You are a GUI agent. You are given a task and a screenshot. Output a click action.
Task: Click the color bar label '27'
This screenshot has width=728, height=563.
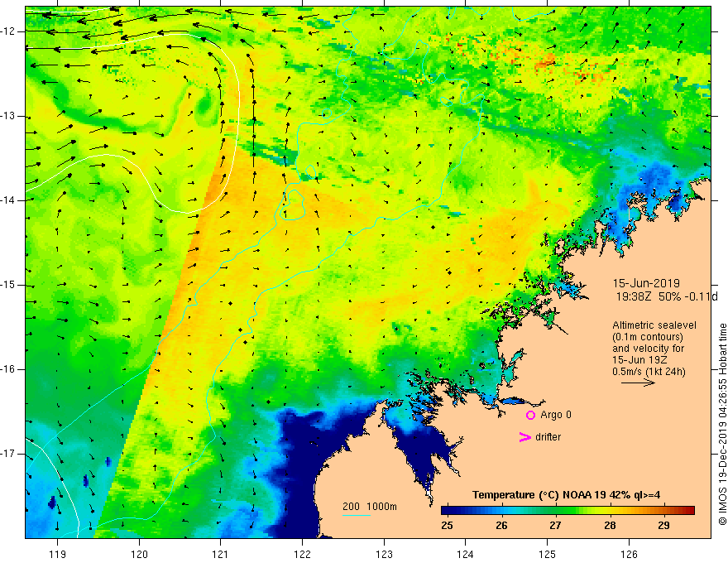555,526
